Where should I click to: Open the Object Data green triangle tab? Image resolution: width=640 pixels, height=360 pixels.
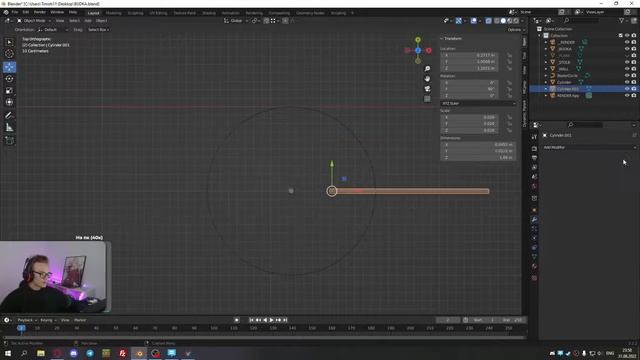click(534, 257)
